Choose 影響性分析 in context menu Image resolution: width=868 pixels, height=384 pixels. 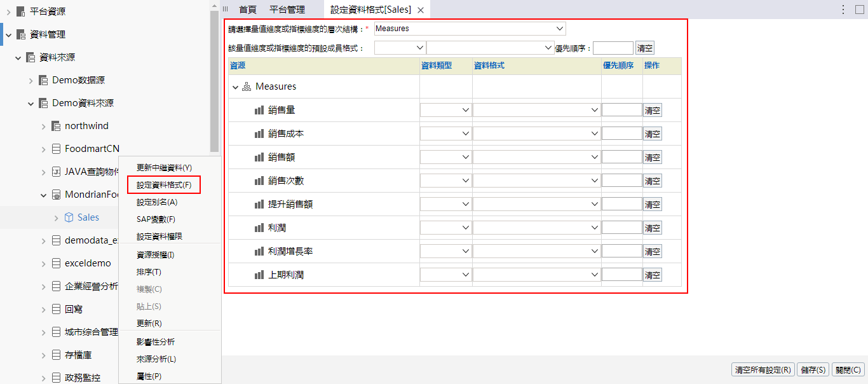coord(156,342)
